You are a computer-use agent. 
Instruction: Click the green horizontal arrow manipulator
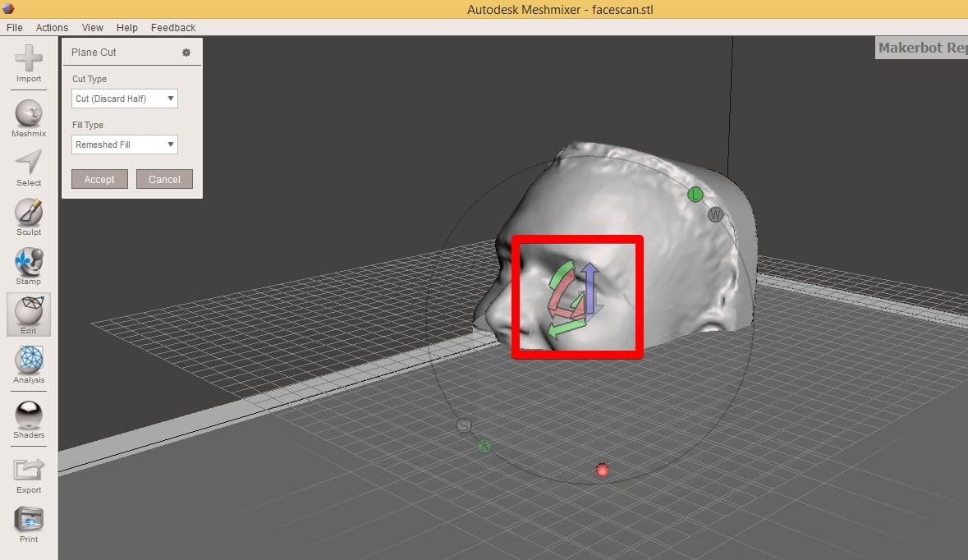pos(567,328)
